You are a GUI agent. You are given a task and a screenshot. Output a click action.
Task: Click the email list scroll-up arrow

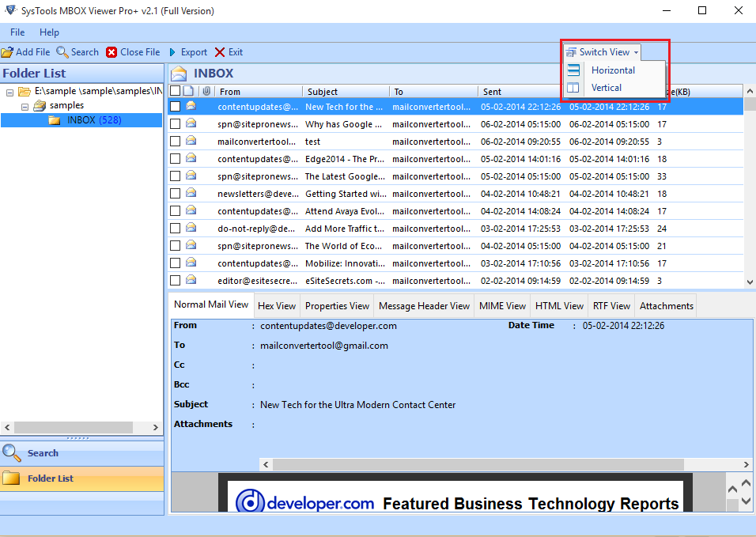[750, 91]
